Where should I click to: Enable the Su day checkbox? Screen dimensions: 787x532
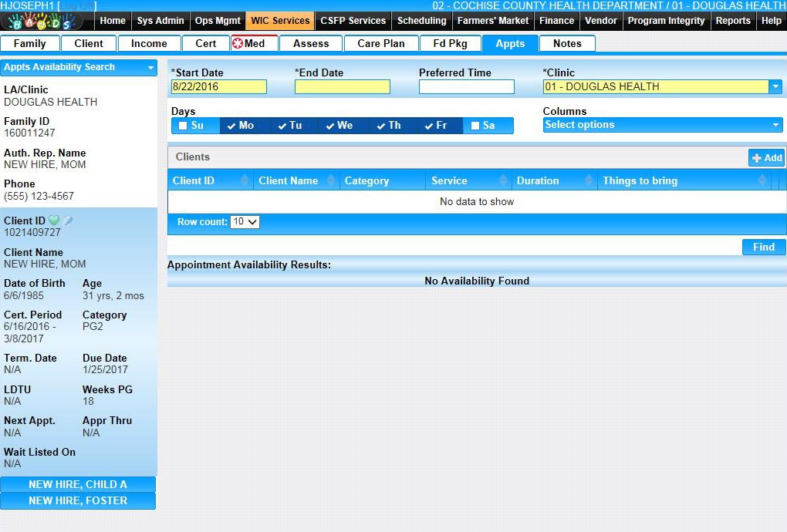pyautogui.click(x=183, y=126)
